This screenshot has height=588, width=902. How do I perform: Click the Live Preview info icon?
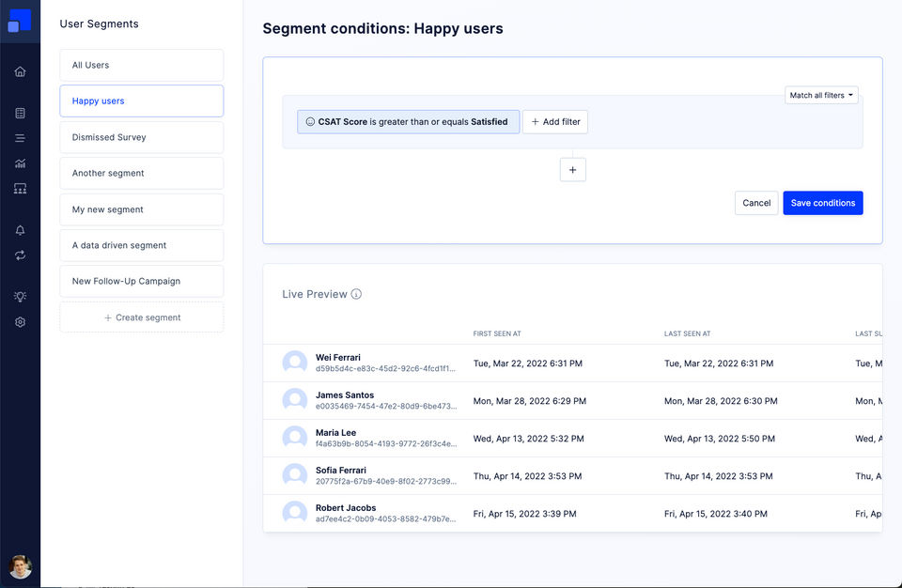356,294
